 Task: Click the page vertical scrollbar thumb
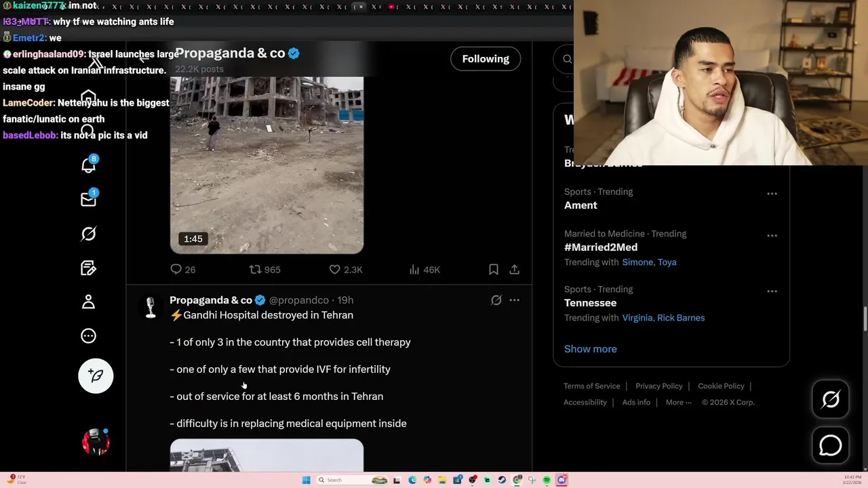click(x=865, y=319)
